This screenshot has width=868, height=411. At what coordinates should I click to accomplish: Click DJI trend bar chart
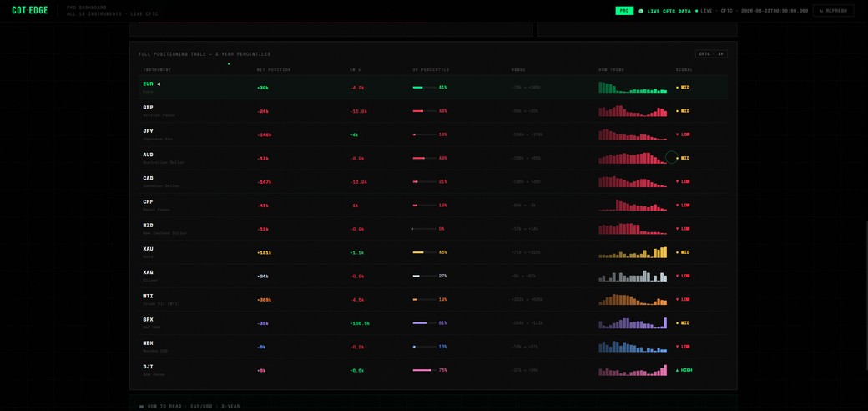633,370
